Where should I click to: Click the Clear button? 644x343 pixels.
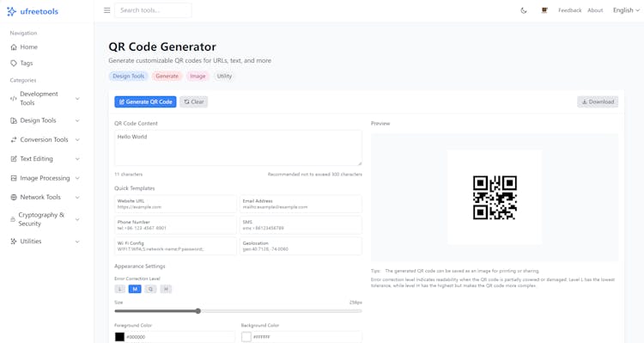point(193,102)
